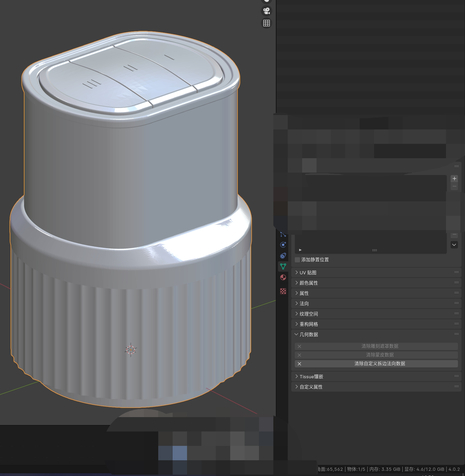Expand the 颜色属性 panel
This screenshot has width=465, height=476.
(x=376, y=283)
